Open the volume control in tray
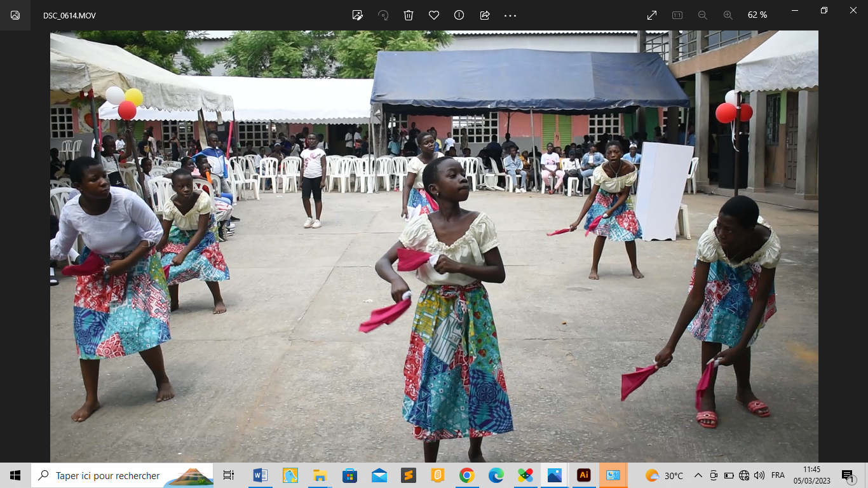Screen dimensions: 868x488 [x=759, y=475]
